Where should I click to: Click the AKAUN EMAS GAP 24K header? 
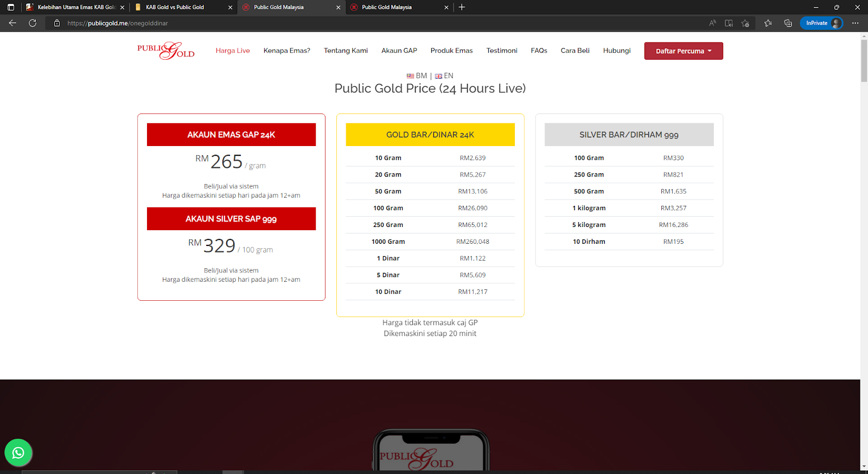(231, 135)
